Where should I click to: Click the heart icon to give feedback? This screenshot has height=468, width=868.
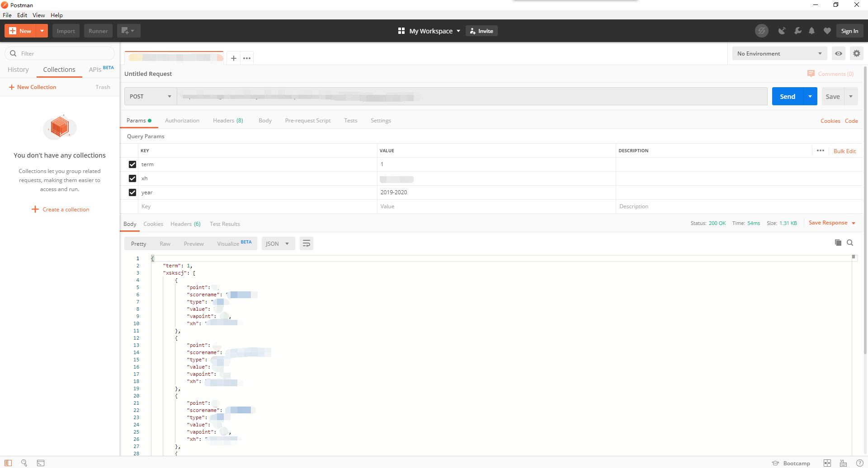click(827, 31)
